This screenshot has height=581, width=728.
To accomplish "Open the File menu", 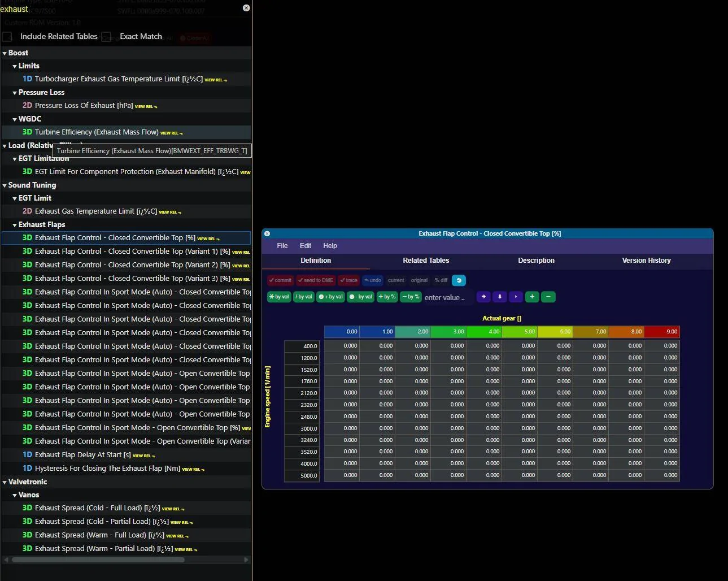I will coord(282,246).
